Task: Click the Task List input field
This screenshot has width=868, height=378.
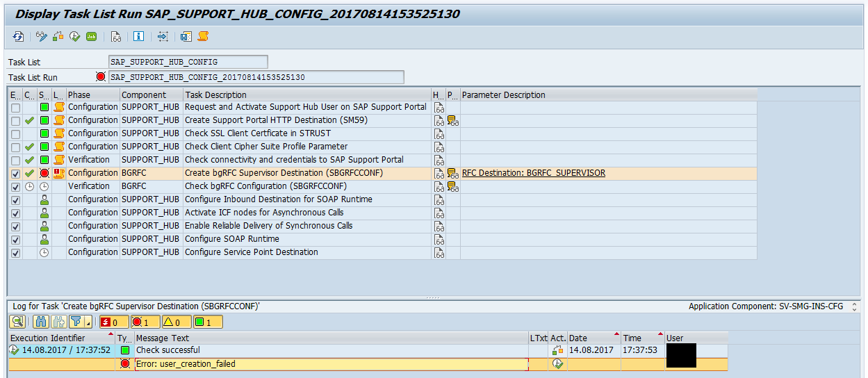Action: (188, 62)
